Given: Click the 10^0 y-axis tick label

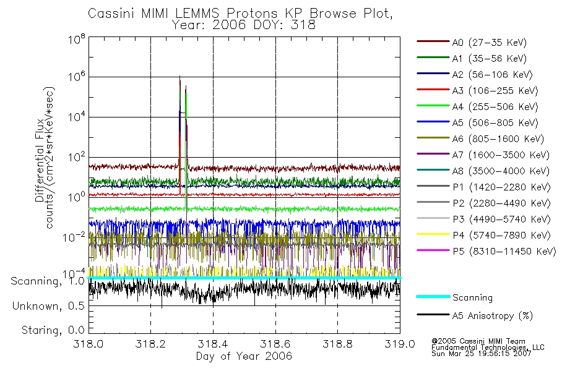Looking at the screenshot, I should (x=77, y=197).
